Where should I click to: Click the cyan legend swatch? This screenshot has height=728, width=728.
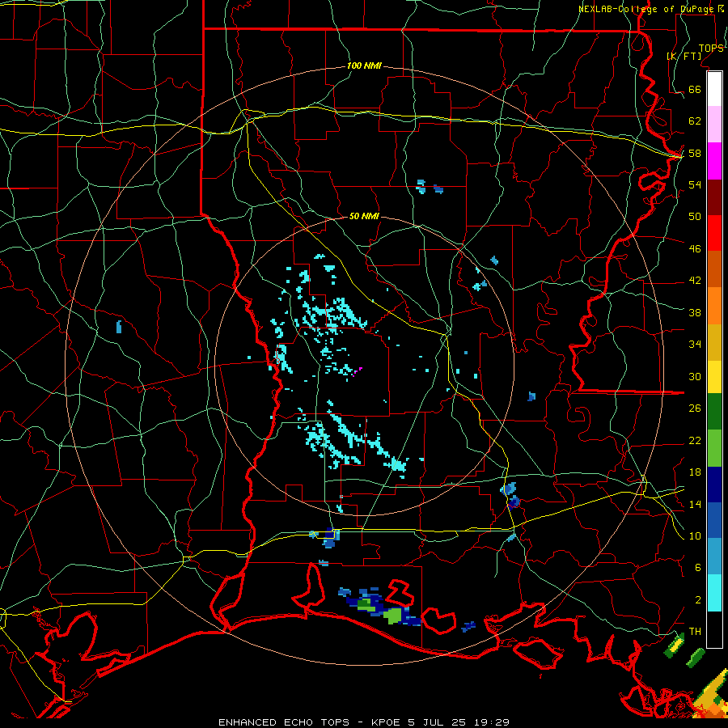[x=714, y=593]
